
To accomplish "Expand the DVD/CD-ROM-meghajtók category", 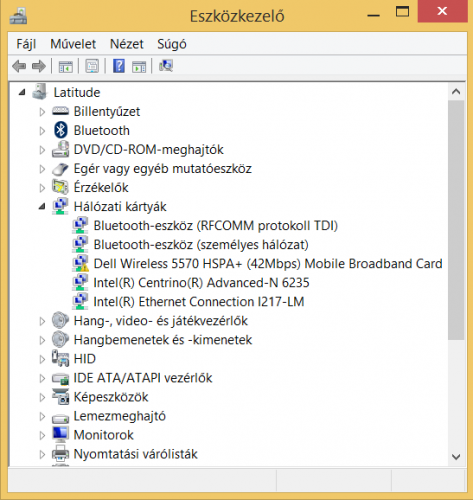I will pos(42,150).
